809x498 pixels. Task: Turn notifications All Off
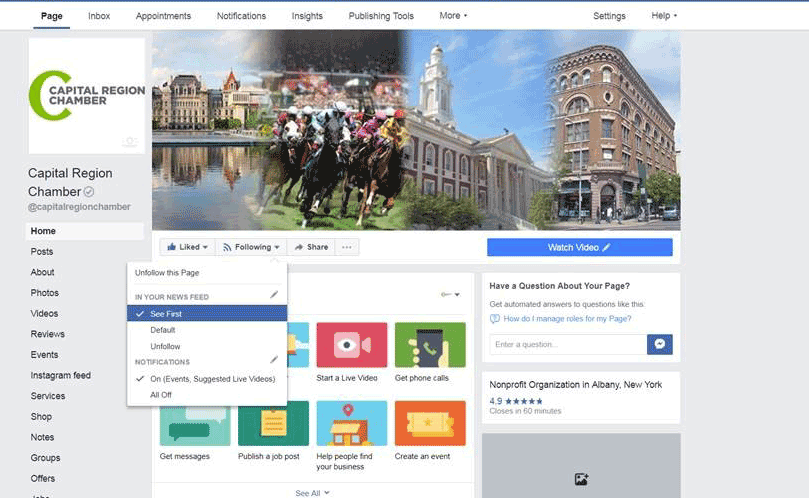click(x=160, y=395)
